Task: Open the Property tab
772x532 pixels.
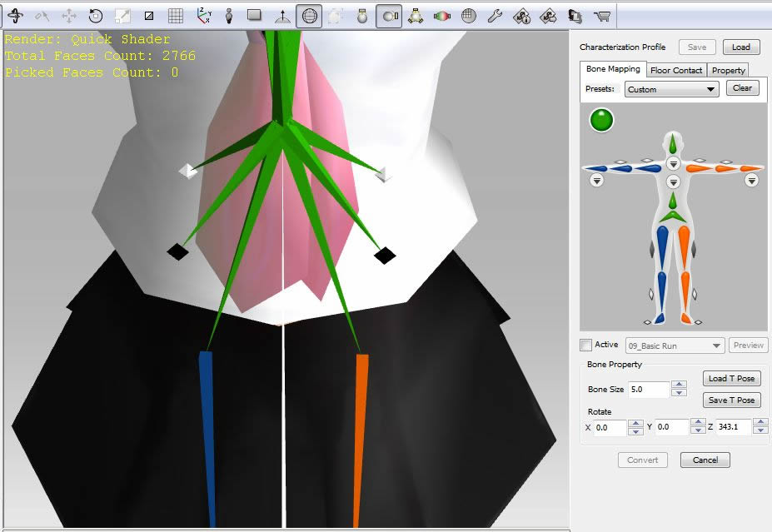Action: [728, 70]
